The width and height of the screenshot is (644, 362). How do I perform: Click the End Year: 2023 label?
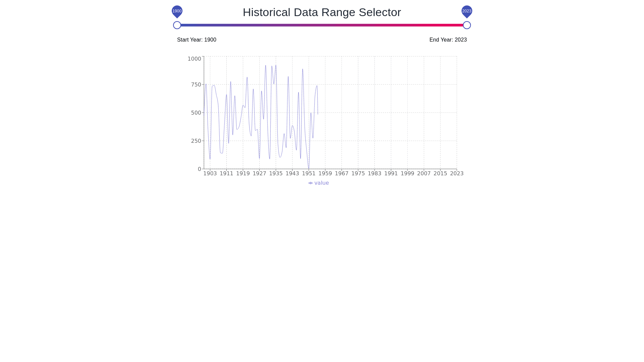tap(448, 40)
